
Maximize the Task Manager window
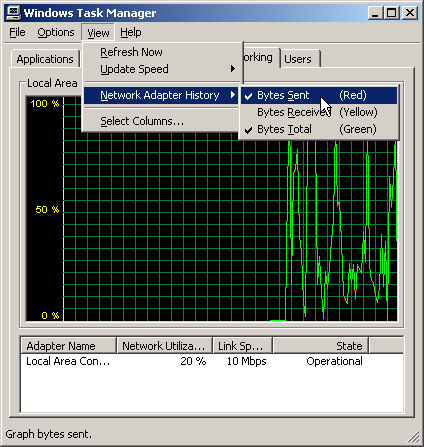392,13
